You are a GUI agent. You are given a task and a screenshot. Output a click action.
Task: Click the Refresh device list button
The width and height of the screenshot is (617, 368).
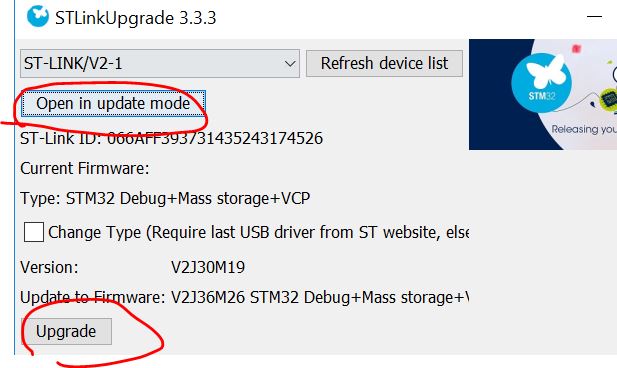coord(384,63)
